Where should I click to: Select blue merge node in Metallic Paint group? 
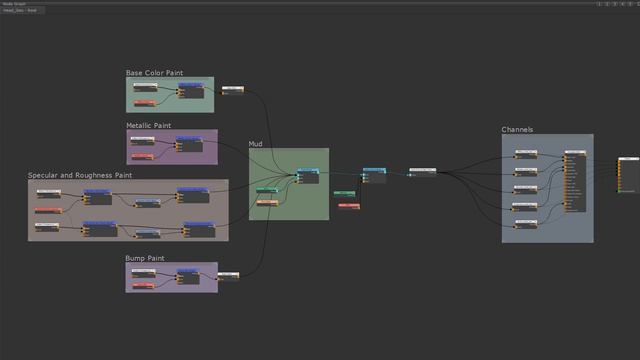(189, 144)
